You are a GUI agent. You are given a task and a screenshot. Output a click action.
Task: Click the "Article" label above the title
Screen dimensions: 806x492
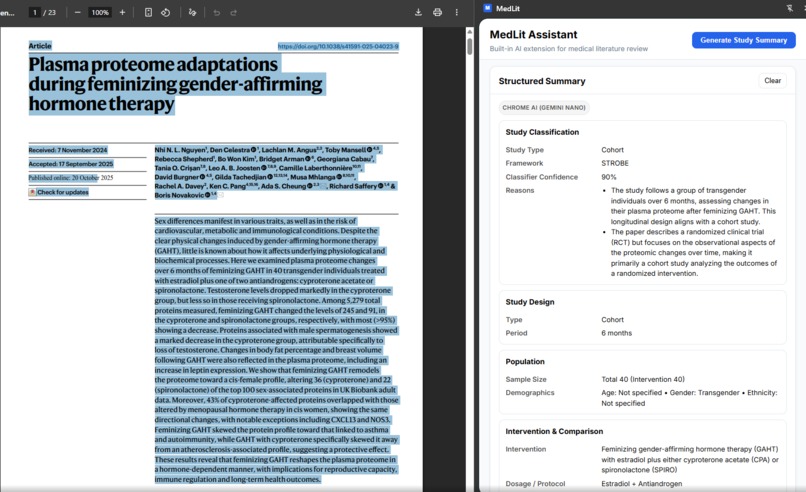[40, 46]
